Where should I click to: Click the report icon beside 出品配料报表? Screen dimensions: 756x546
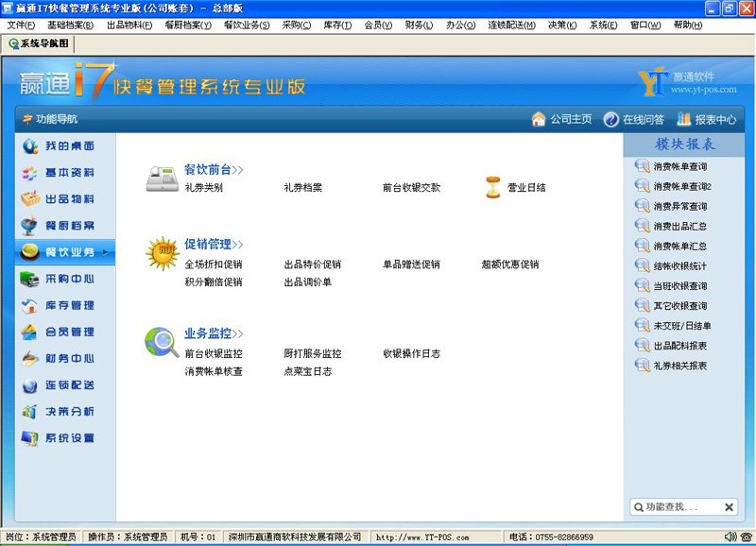coord(643,346)
